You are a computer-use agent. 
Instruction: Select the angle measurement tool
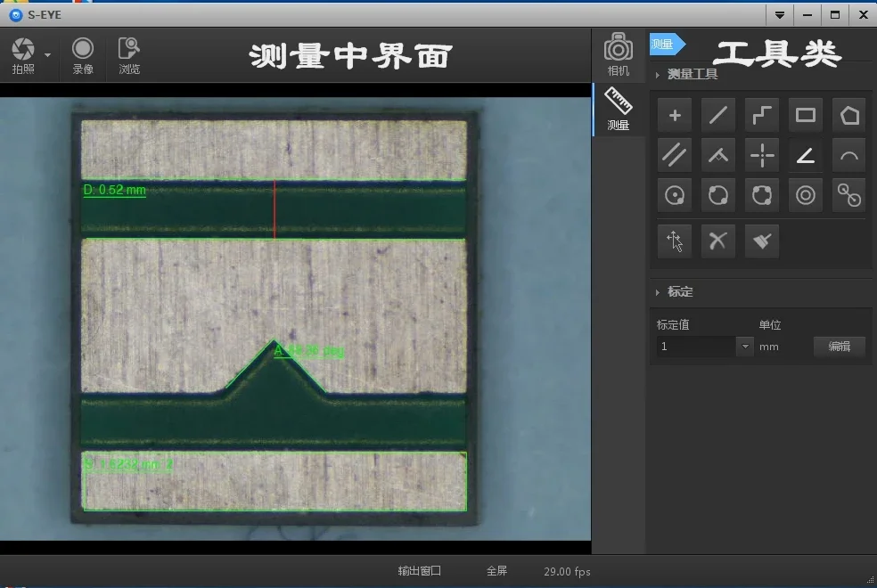pyautogui.click(x=806, y=155)
